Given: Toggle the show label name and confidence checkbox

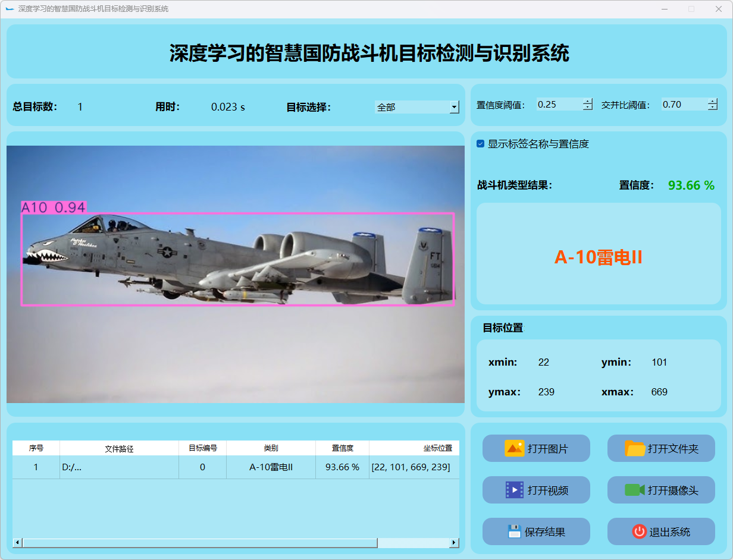Looking at the screenshot, I should 481,144.
